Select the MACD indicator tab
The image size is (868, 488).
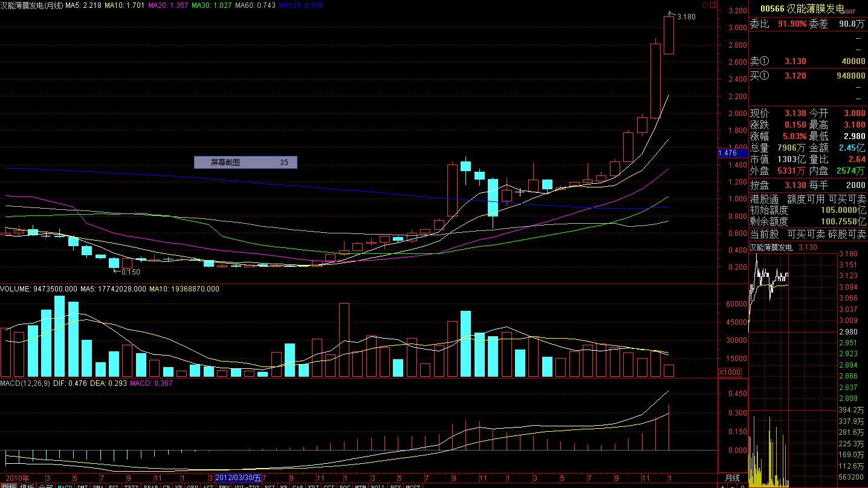65,486
